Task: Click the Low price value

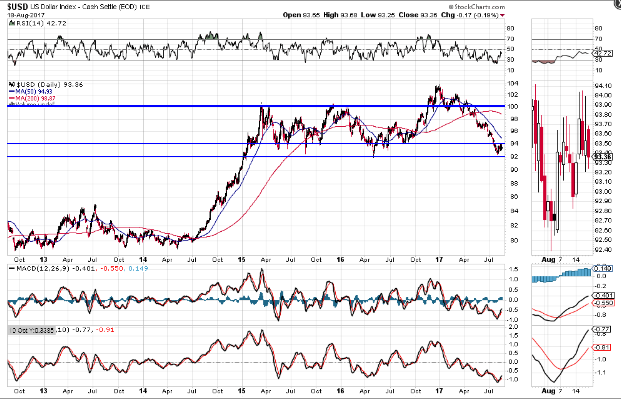Action: coord(387,15)
